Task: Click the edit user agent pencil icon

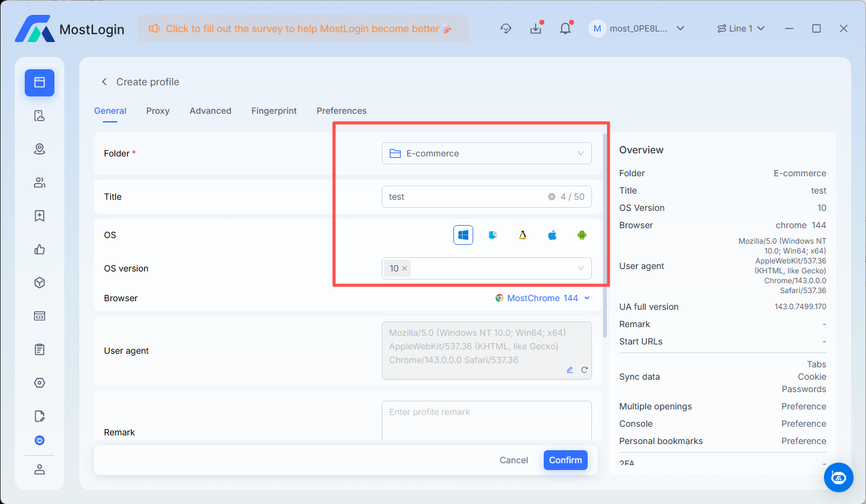Action: point(570,370)
